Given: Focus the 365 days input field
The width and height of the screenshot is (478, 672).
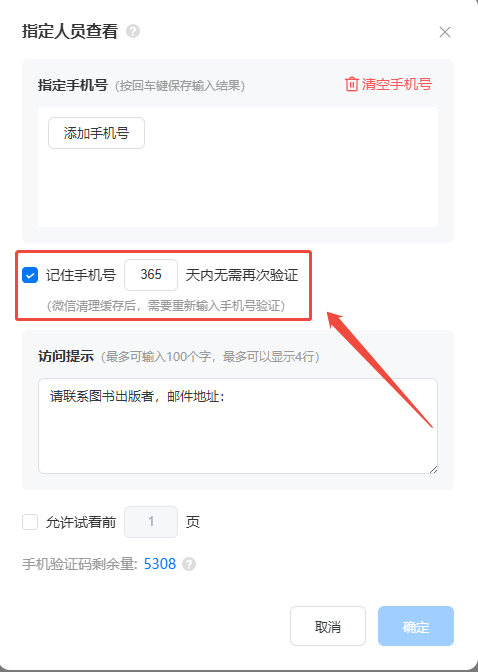Looking at the screenshot, I should coord(151,275).
